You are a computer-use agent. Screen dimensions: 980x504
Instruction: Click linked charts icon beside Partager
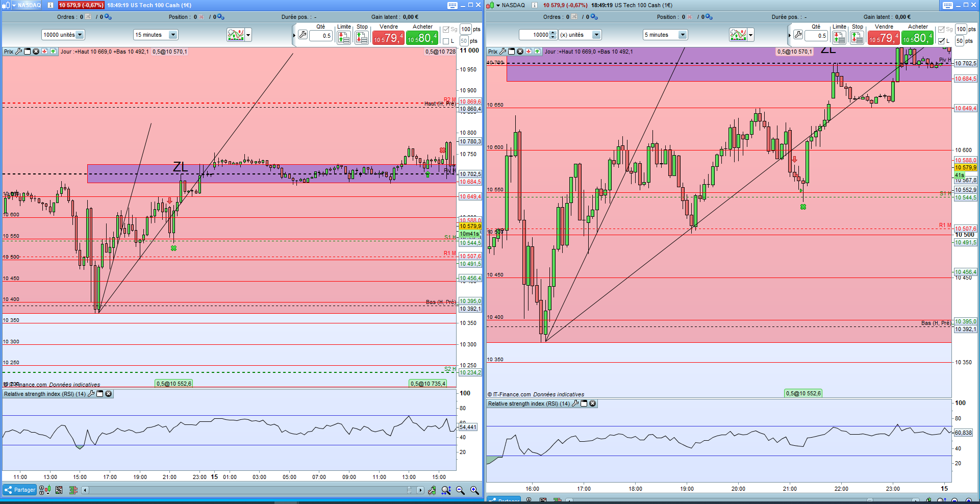pos(45,490)
